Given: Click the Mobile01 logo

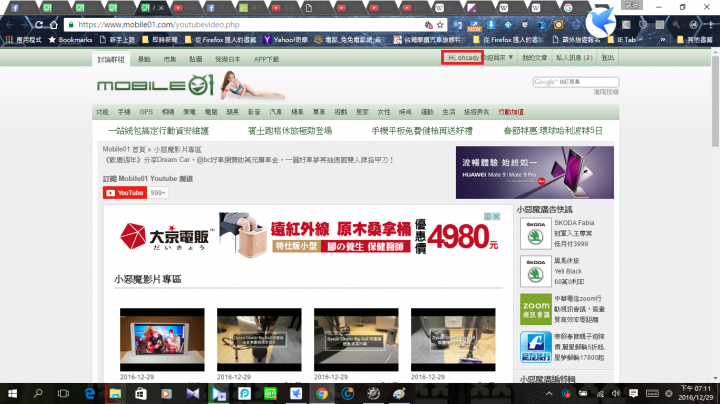Looking at the screenshot, I should 155,85.
